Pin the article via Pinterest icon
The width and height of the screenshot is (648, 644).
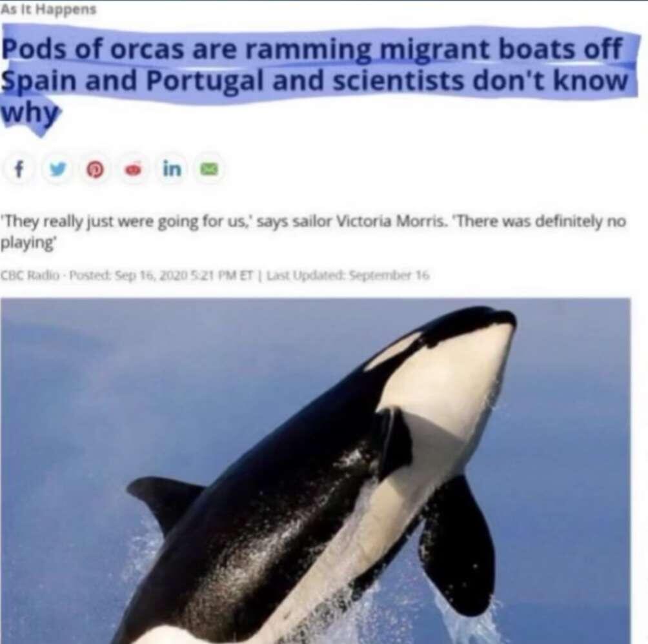pyautogui.click(x=95, y=169)
